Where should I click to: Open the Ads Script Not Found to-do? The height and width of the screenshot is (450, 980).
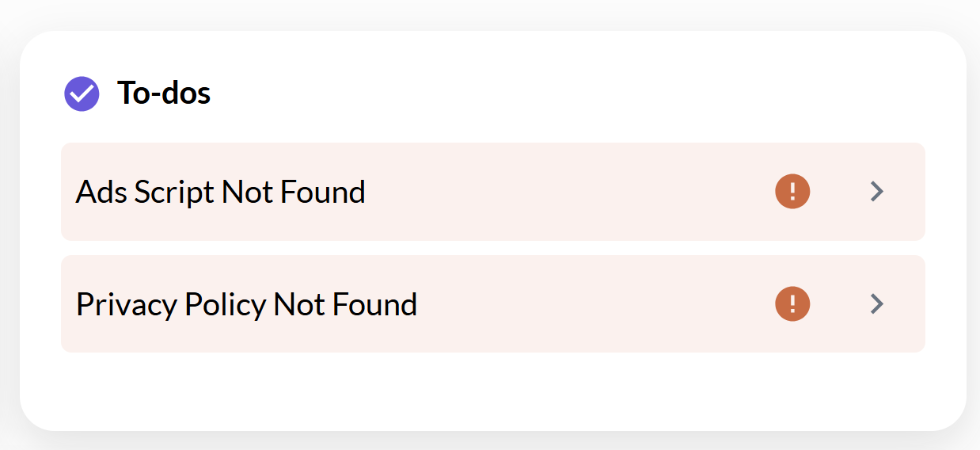(x=492, y=192)
